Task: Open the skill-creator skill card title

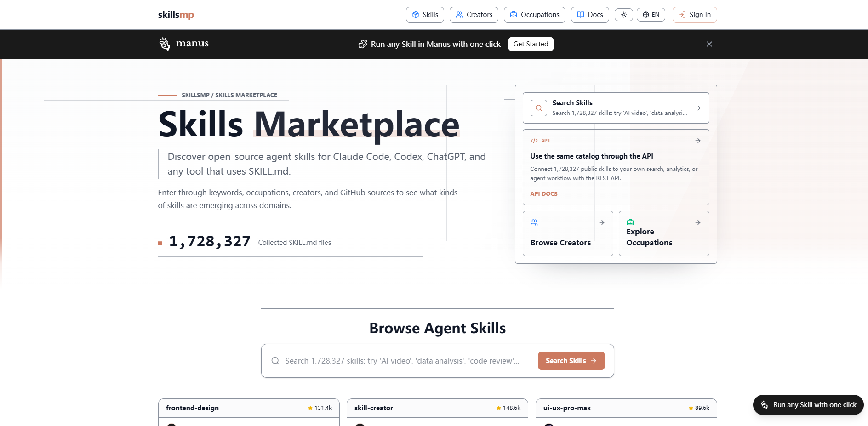Action: click(x=374, y=408)
